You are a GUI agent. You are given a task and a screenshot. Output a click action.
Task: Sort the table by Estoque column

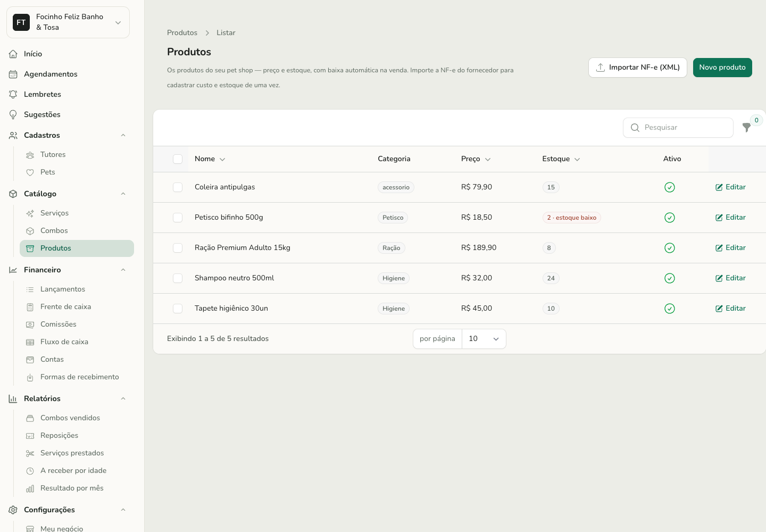tap(561, 159)
